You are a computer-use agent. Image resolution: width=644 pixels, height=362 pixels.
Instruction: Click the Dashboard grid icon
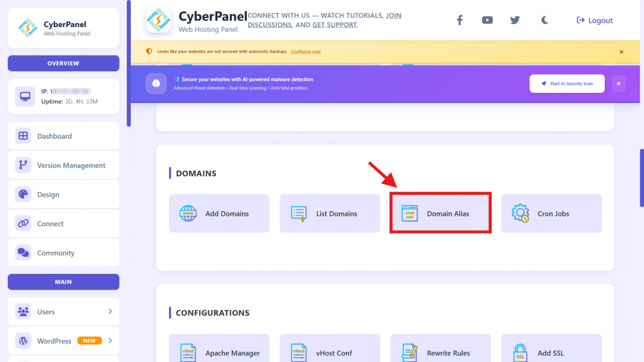(23, 136)
